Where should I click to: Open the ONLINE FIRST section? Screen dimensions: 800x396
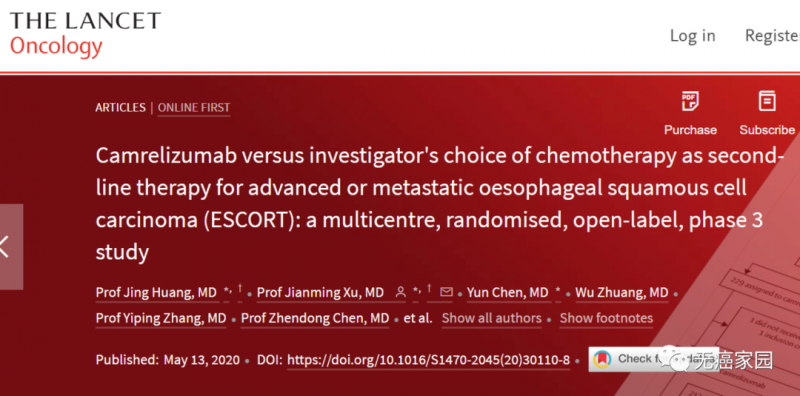point(194,108)
